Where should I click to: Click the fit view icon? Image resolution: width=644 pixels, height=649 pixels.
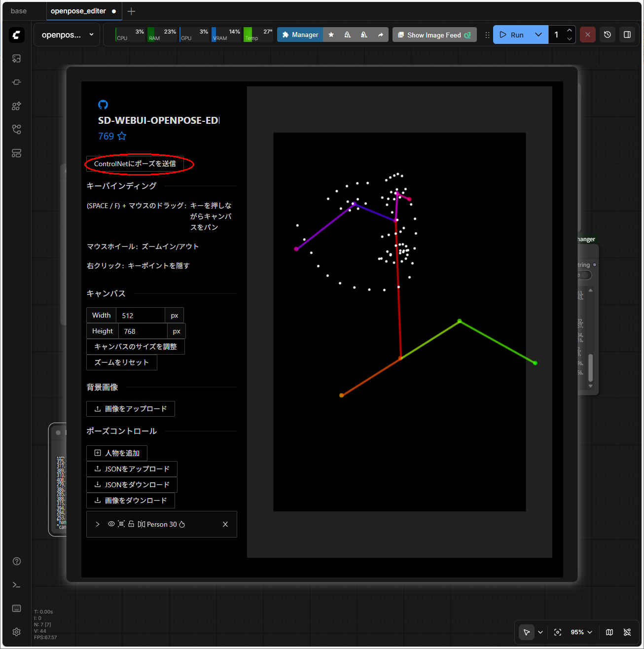click(x=558, y=632)
